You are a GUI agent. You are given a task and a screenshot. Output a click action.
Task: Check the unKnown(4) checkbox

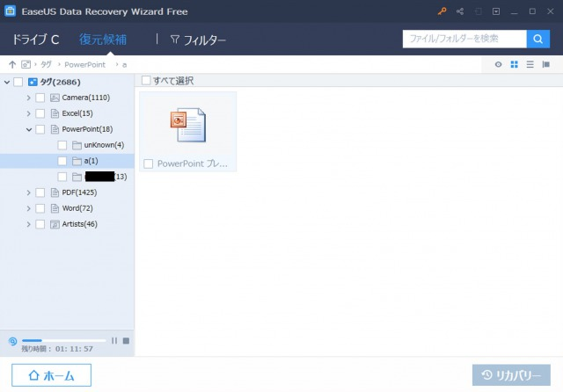62,145
